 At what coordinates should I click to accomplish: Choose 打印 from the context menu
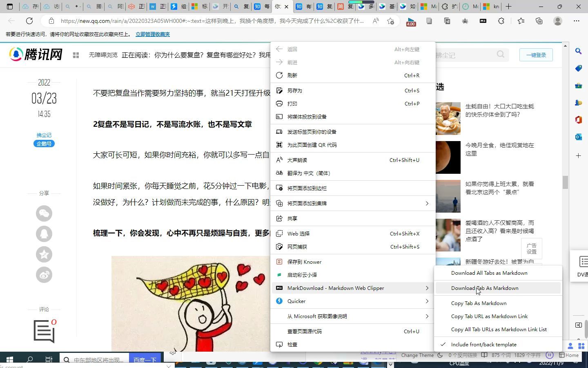tap(292, 103)
